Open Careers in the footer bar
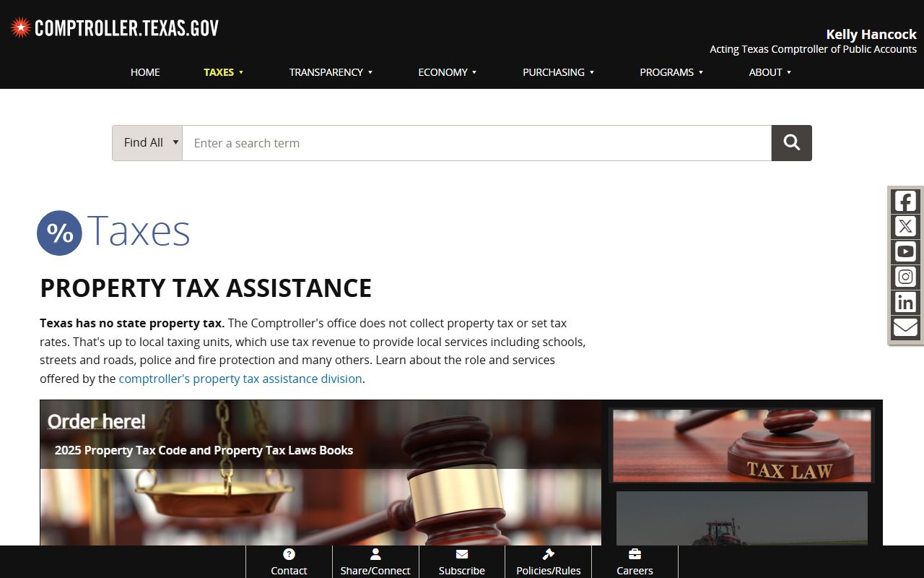The height and width of the screenshot is (578, 924). click(x=635, y=562)
